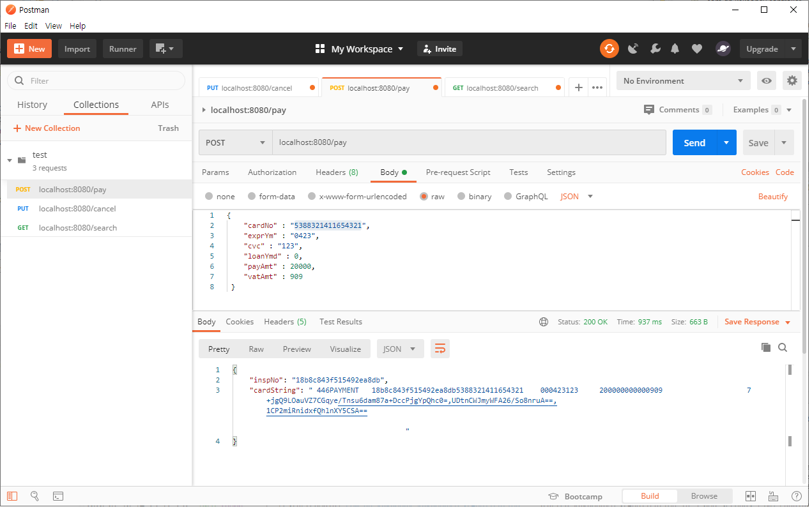Image resolution: width=812 pixels, height=507 pixels.
Task: Switch to PUT localhost:8080/cancel tab
Action: click(258, 87)
